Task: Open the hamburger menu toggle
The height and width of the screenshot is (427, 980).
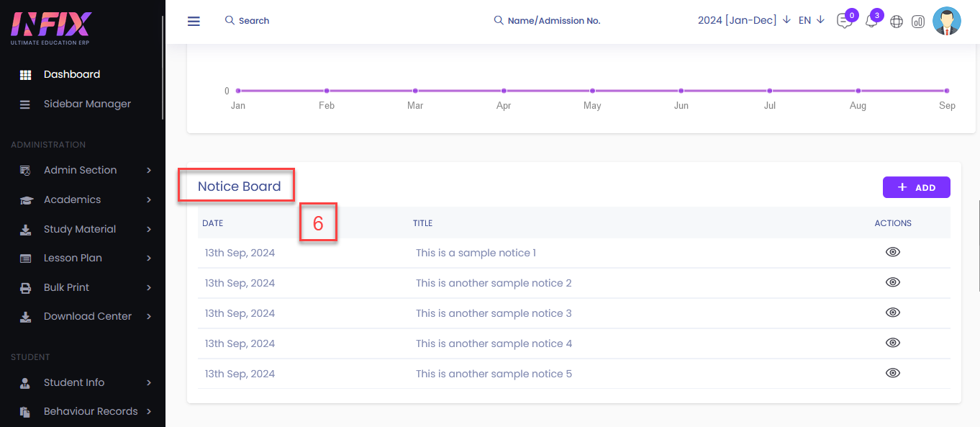Action: tap(194, 21)
